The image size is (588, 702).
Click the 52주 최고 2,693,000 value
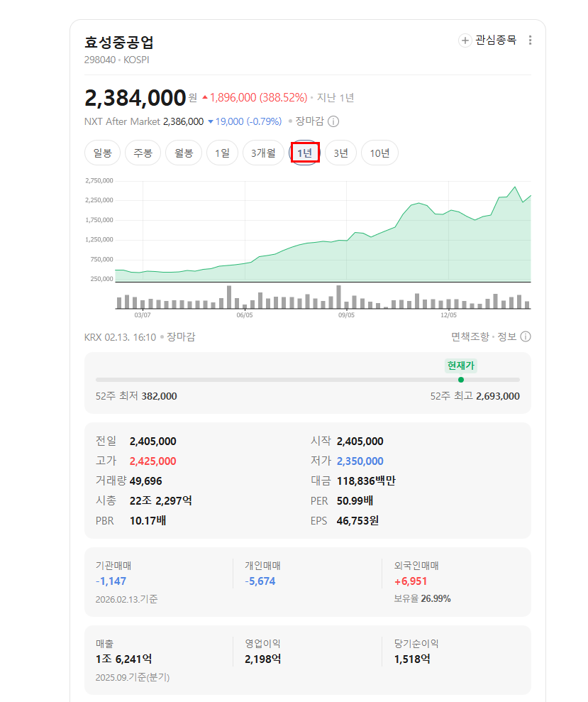click(x=498, y=396)
